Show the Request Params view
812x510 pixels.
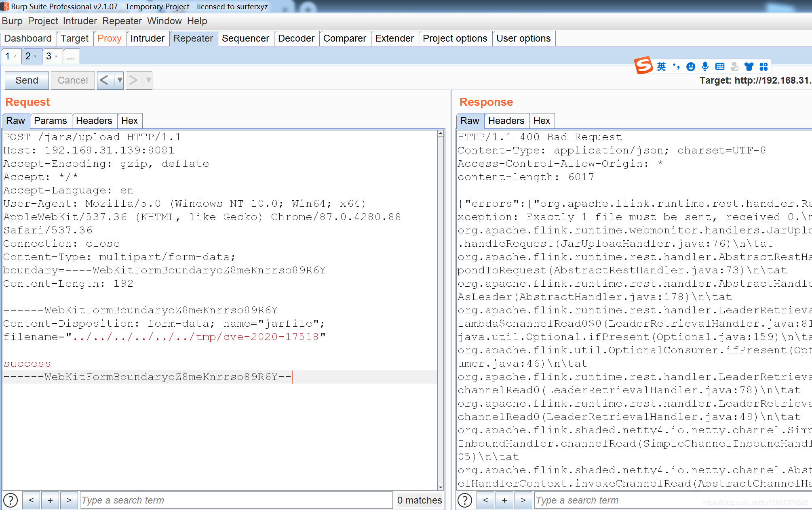pos(51,121)
